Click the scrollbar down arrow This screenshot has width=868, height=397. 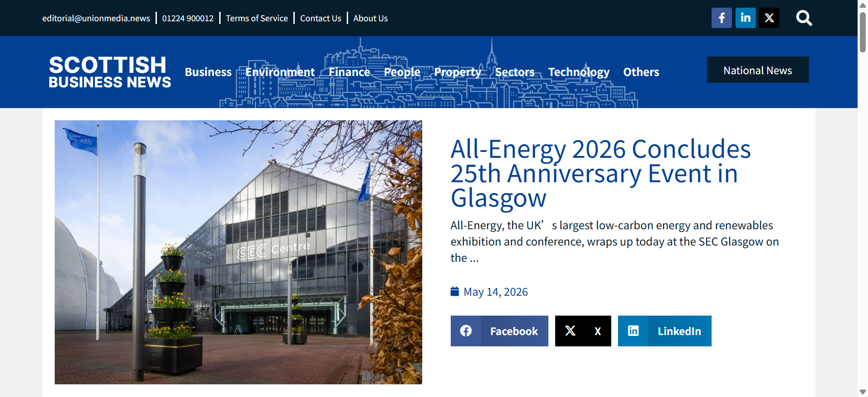[x=863, y=392]
